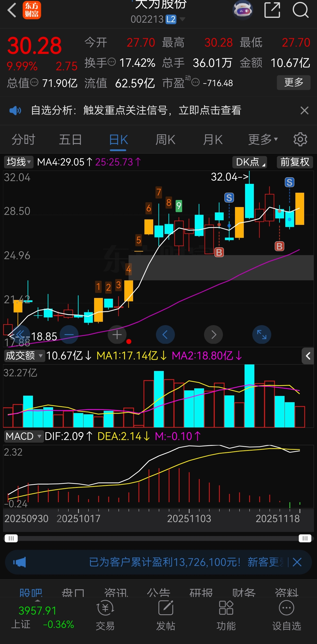Tap the MA2:18.80亿 volume average label

pos(207,356)
